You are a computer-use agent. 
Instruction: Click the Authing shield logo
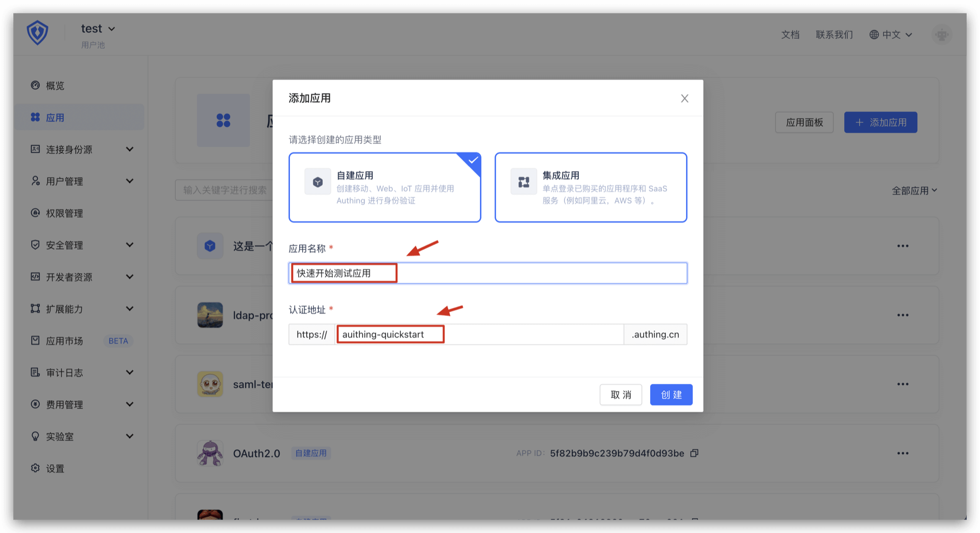(37, 33)
